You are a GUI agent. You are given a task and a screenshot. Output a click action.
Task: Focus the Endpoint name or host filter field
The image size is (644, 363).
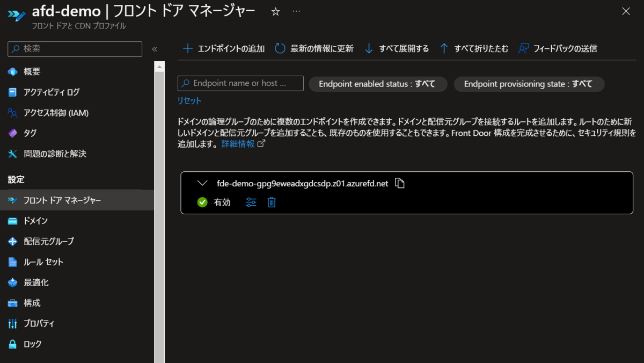[x=240, y=83]
